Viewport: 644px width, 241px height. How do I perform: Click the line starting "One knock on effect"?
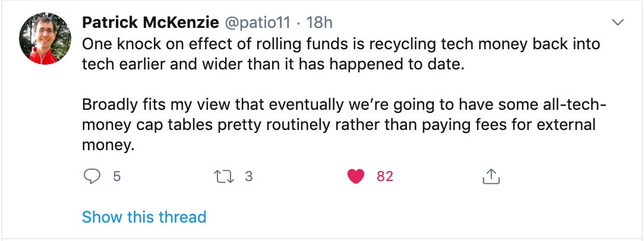341,44
